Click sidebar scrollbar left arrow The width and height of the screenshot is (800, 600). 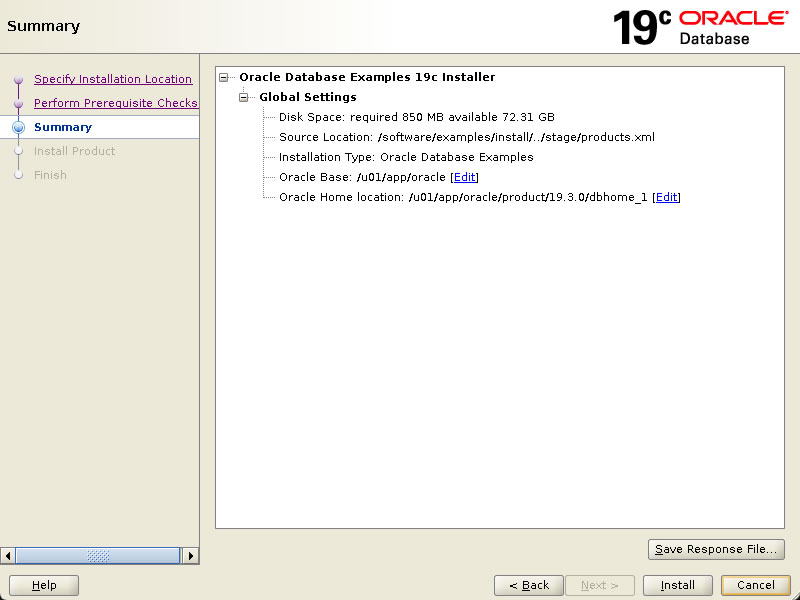8,556
